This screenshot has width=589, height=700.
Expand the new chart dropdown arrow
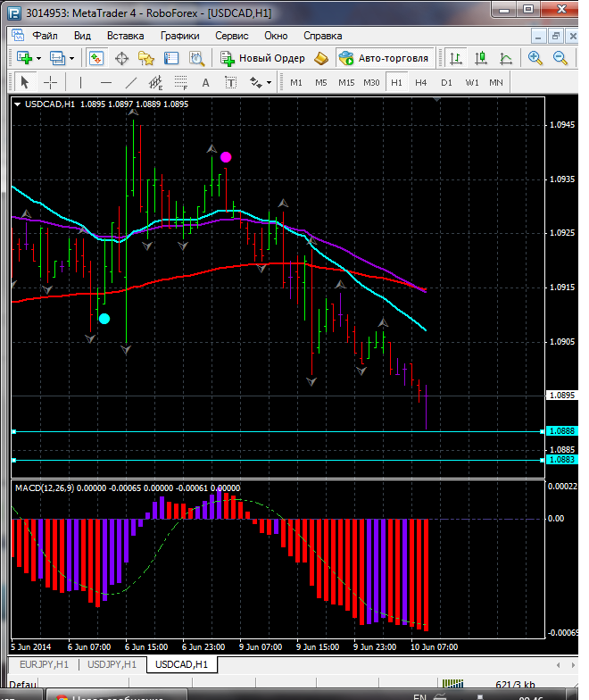pyautogui.click(x=39, y=58)
